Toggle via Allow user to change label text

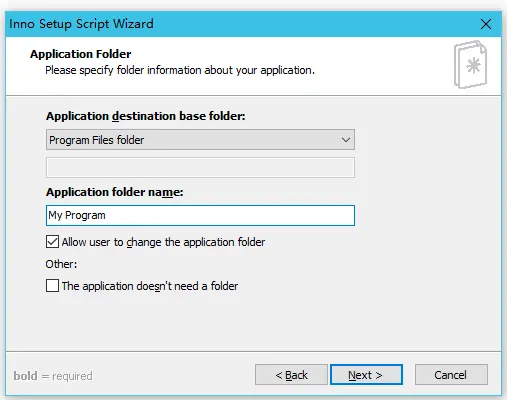coord(163,242)
